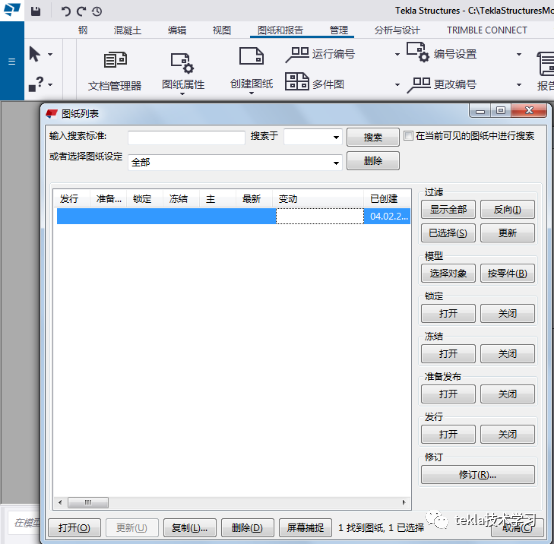This screenshot has height=545, width=554.
Task: Undo the last action
Action: (x=66, y=11)
